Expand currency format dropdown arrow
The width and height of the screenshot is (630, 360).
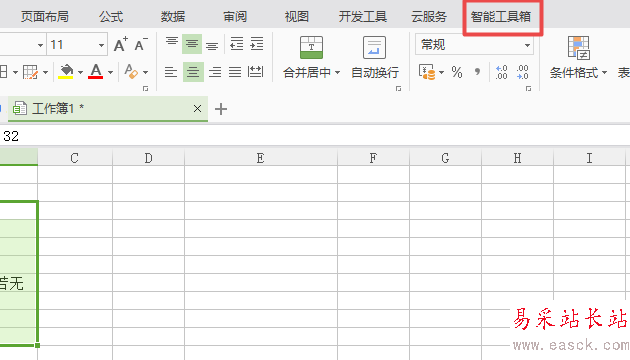(x=442, y=72)
